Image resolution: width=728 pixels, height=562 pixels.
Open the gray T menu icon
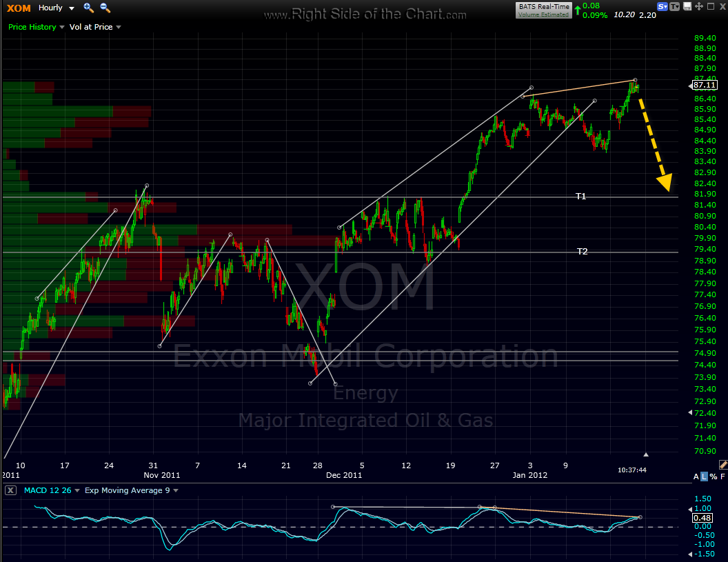[676, 6]
